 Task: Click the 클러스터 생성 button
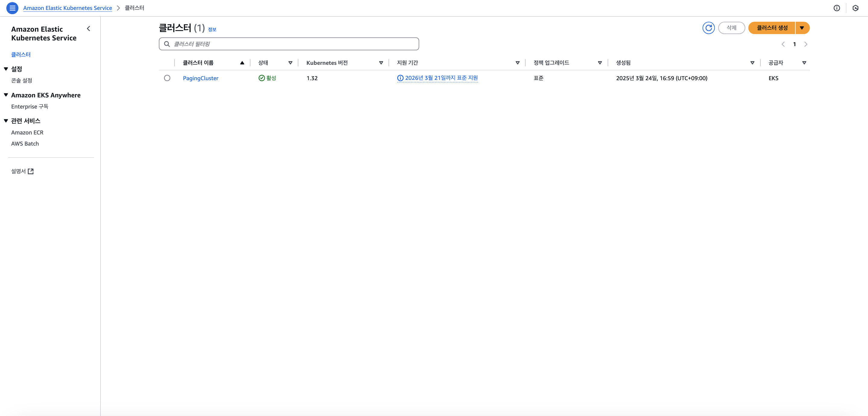(772, 28)
